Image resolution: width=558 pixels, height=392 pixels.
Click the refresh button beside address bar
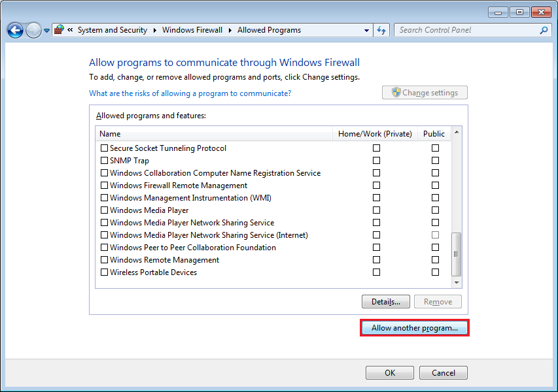382,30
